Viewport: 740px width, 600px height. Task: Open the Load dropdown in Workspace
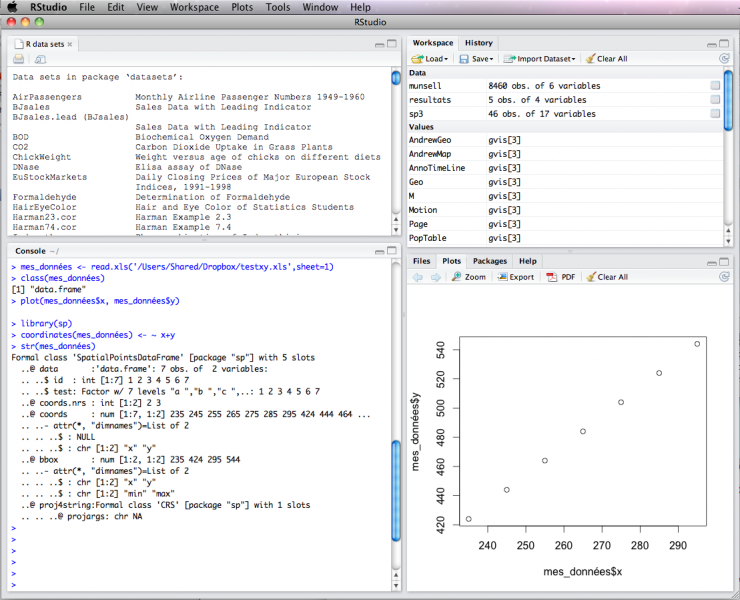click(x=430, y=59)
